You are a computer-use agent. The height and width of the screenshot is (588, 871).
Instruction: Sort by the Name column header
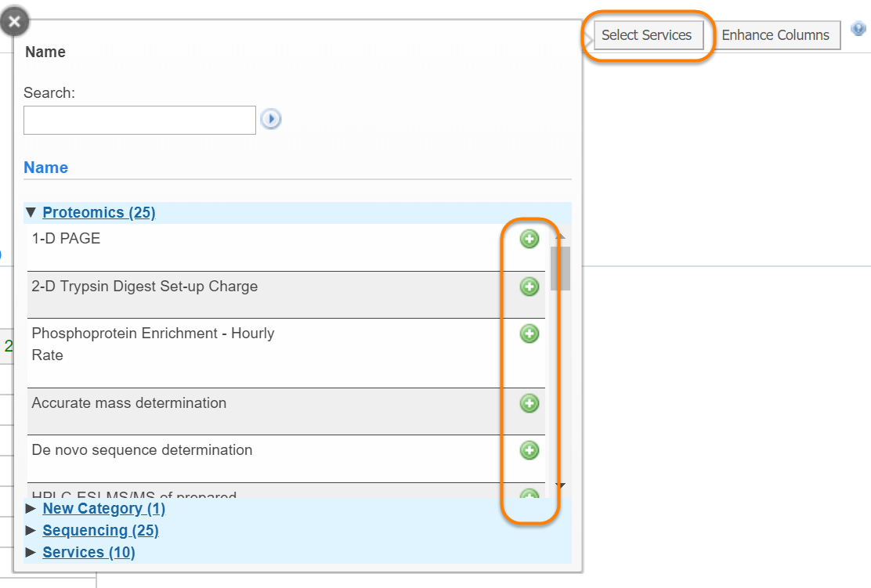(x=45, y=168)
